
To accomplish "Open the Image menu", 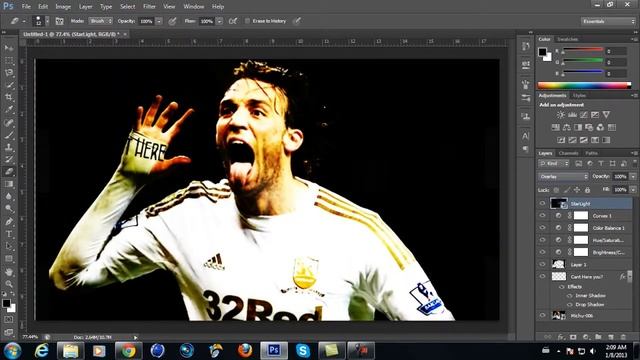I will (63, 7).
